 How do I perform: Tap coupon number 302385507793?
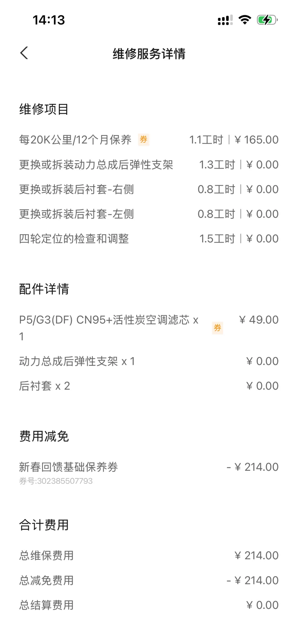[56, 481]
